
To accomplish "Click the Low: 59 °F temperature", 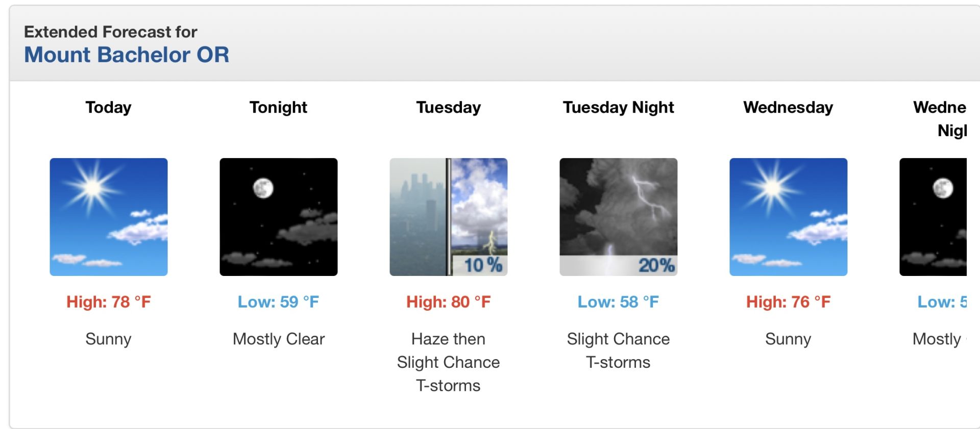I will (279, 302).
